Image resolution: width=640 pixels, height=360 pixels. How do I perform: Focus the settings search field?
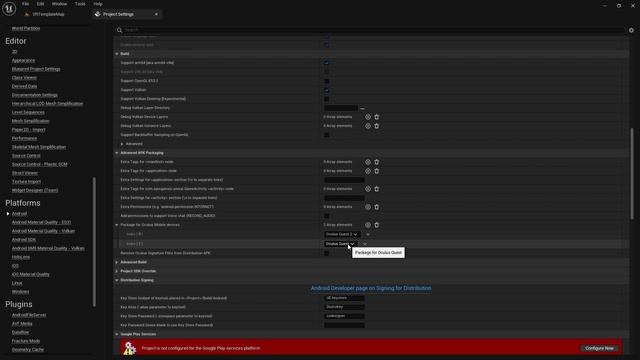(373, 30)
